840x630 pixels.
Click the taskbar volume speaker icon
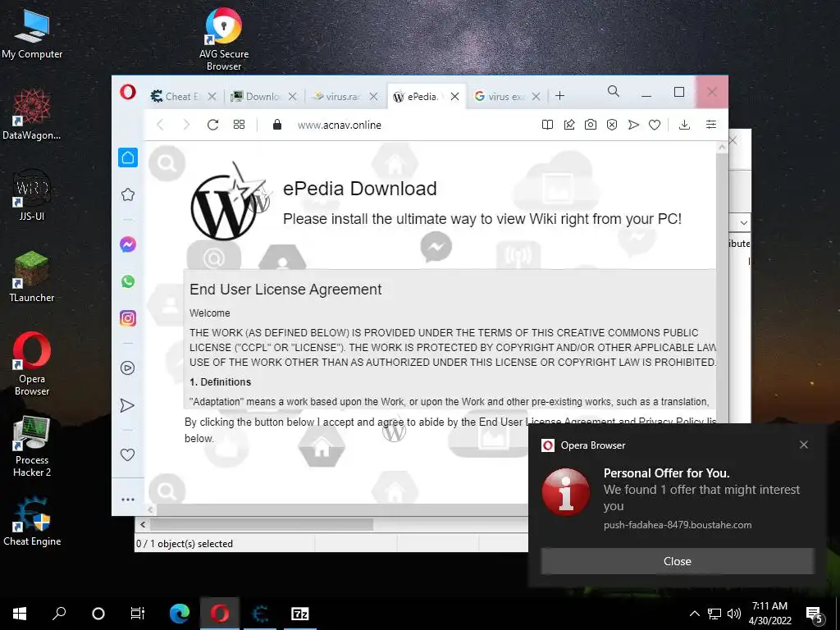(x=734, y=614)
